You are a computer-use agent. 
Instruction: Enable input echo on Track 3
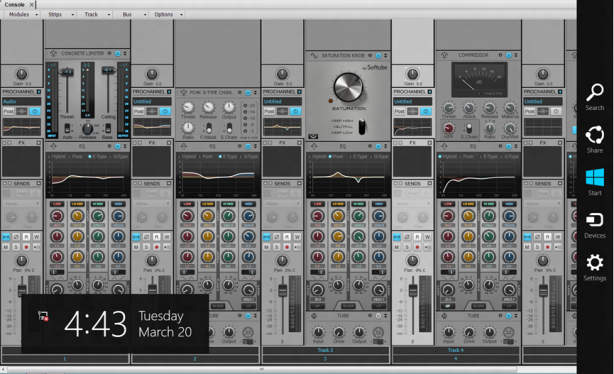click(297, 247)
